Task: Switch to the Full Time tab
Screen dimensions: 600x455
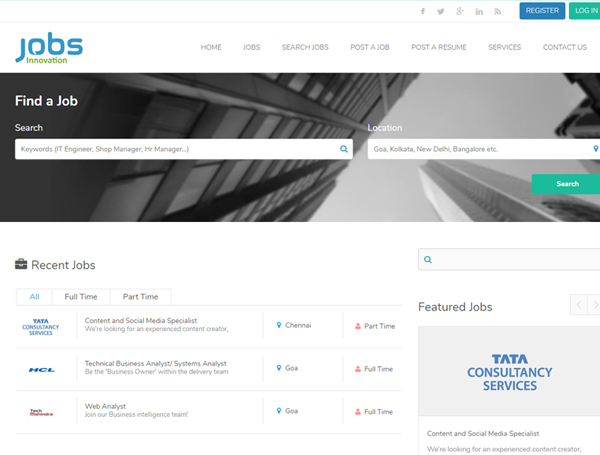Action: tap(81, 297)
